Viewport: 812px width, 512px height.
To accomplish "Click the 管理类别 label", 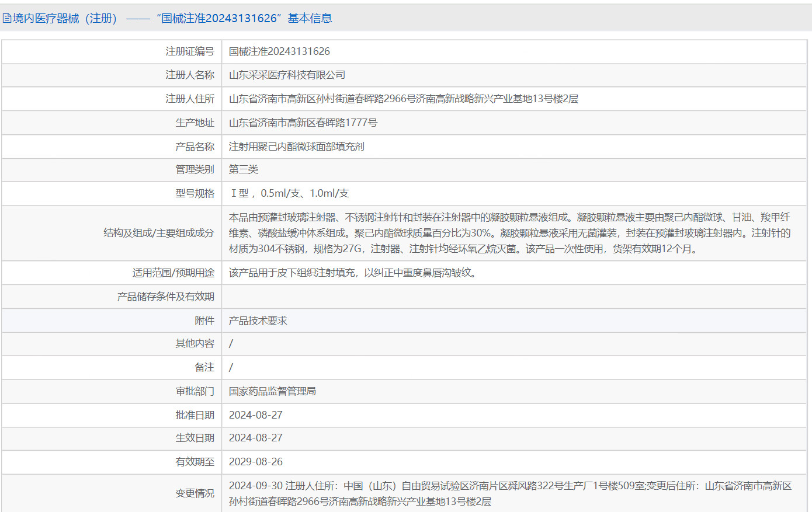I will pyautogui.click(x=195, y=169).
